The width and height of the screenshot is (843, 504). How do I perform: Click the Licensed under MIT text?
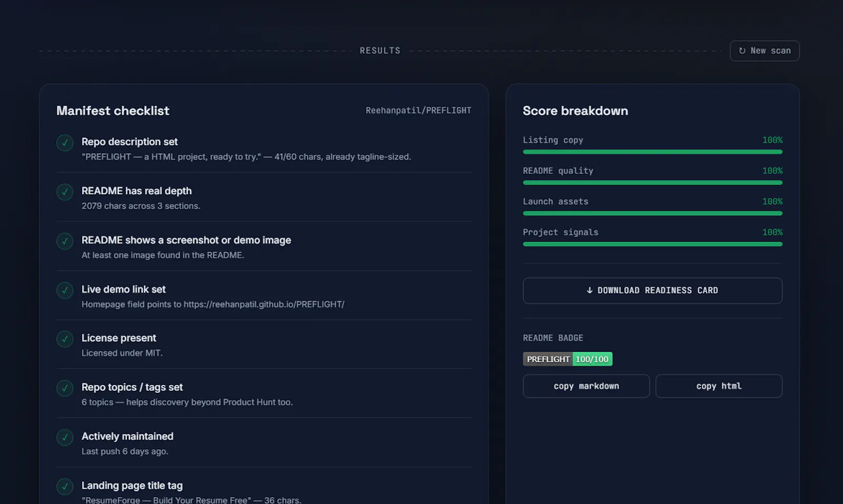(122, 353)
